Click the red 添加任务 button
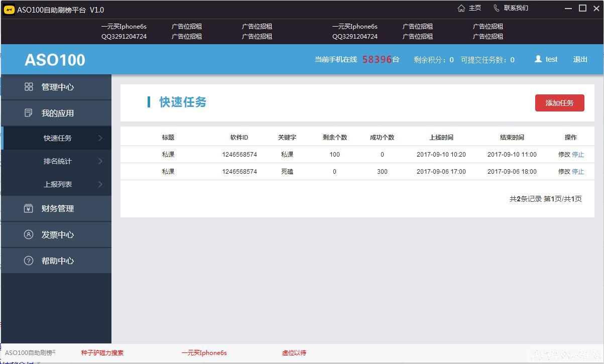This screenshot has height=364, width=604. [559, 102]
